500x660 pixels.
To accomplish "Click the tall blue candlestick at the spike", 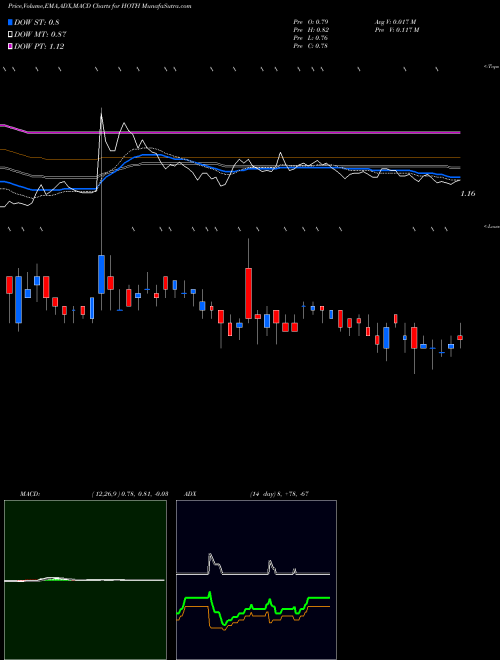I will coord(101,274).
